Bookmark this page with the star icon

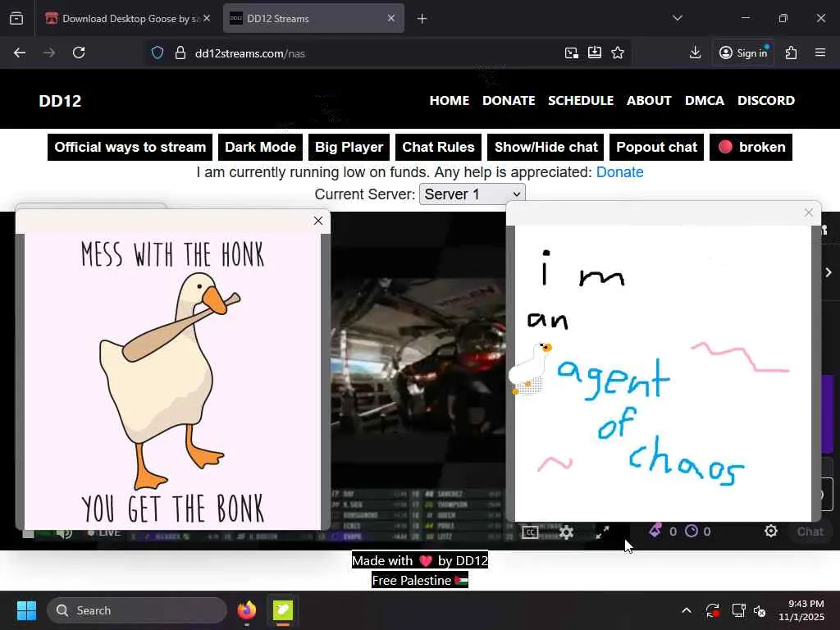click(618, 52)
